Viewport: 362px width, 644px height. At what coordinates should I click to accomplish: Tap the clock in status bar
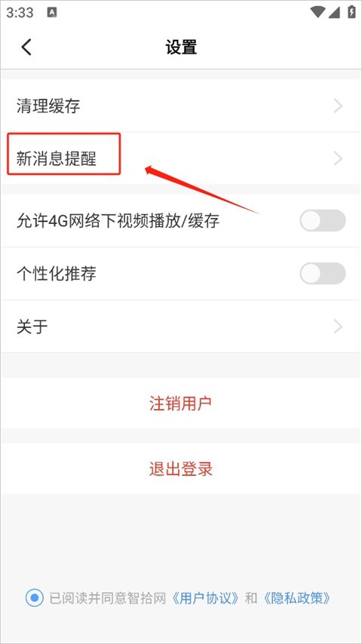click(x=20, y=12)
